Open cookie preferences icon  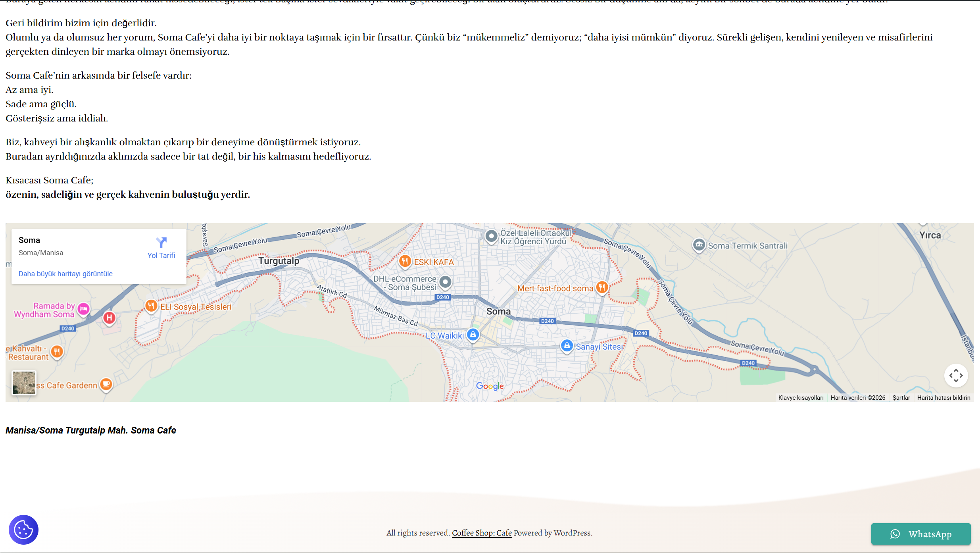point(23,530)
